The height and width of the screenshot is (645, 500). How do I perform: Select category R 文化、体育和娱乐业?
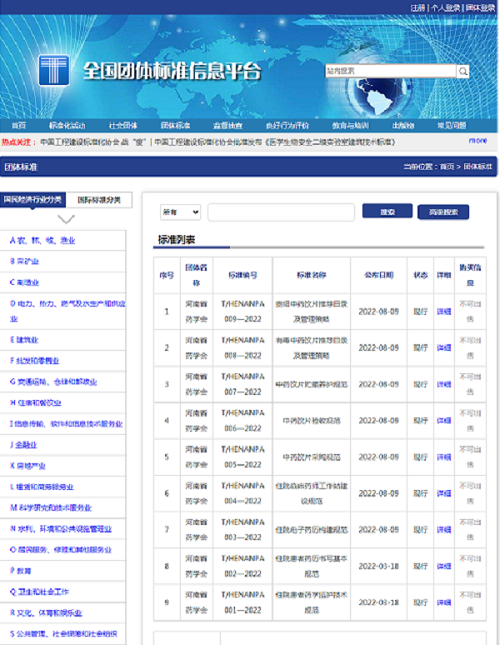pyautogui.click(x=46, y=613)
